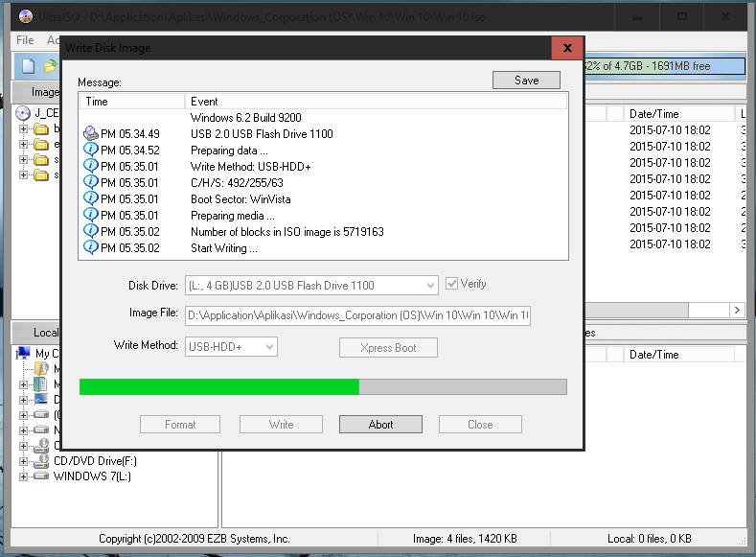The width and height of the screenshot is (756, 557).
Task: Select 'USB 2.0 USB Flash Drive 1100' event text
Action: [x=262, y=134]
